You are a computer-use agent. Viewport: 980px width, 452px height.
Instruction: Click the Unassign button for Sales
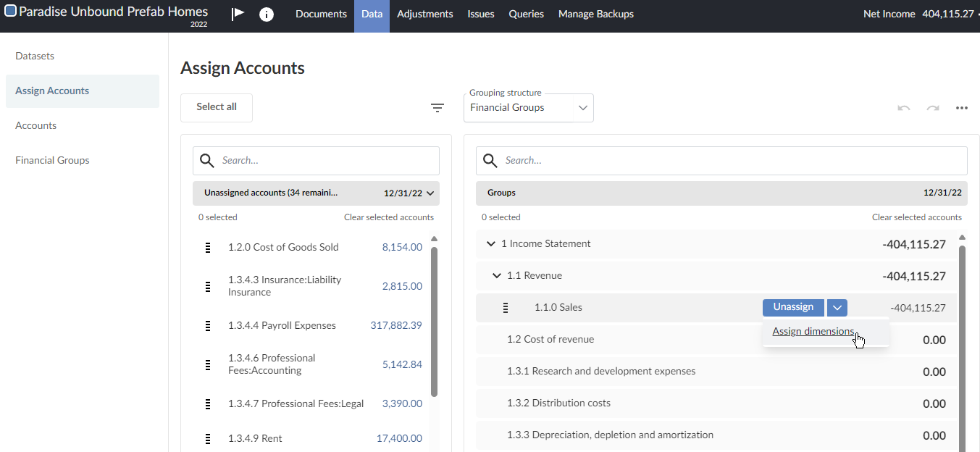[x=793, y=307]
